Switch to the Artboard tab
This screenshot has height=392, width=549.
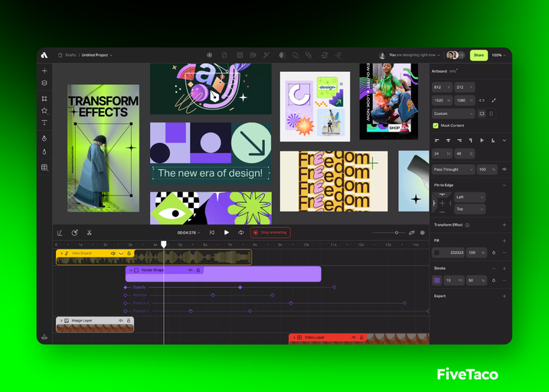coord(439,71)
